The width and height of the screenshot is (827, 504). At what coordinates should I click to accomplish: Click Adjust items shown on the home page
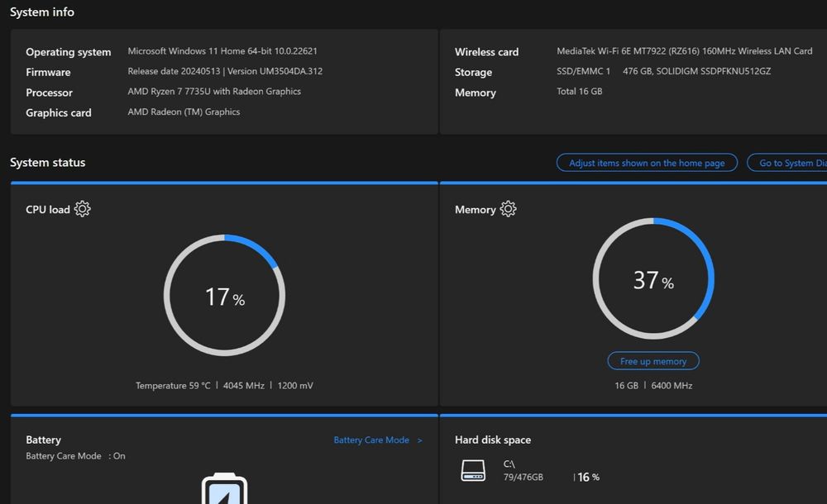click(x=647, y=163)
